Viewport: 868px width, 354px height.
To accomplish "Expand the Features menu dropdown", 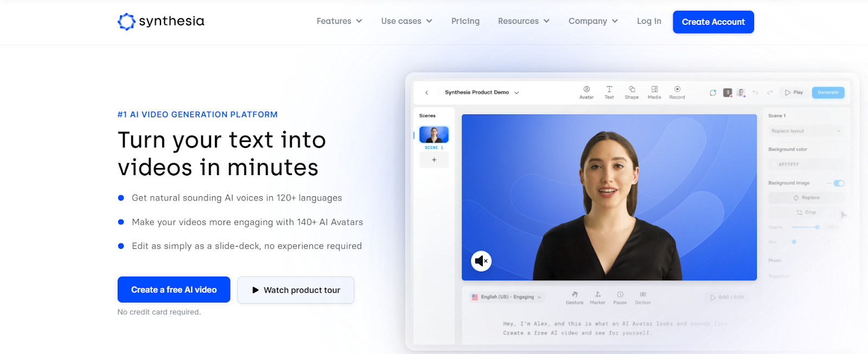I will point(339,21).
